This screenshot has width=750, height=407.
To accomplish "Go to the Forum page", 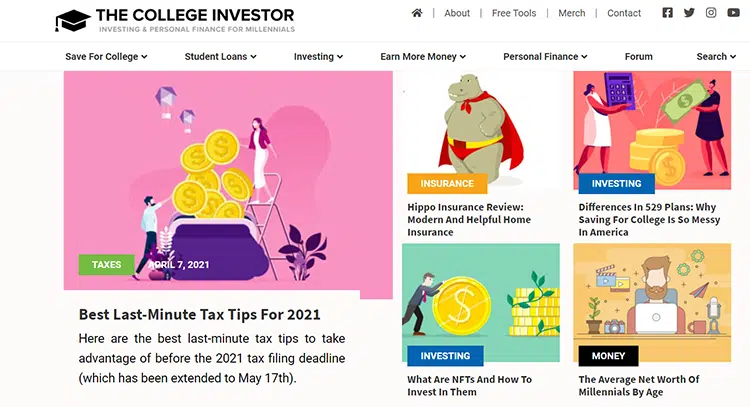I will coord(638,57).
